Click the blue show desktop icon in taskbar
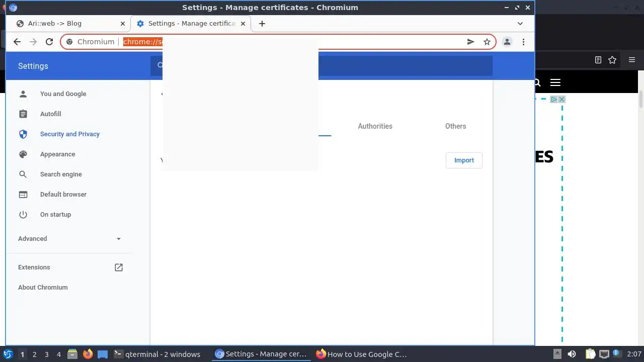This screenshot has width=644, height=362. tap(103, 354)
